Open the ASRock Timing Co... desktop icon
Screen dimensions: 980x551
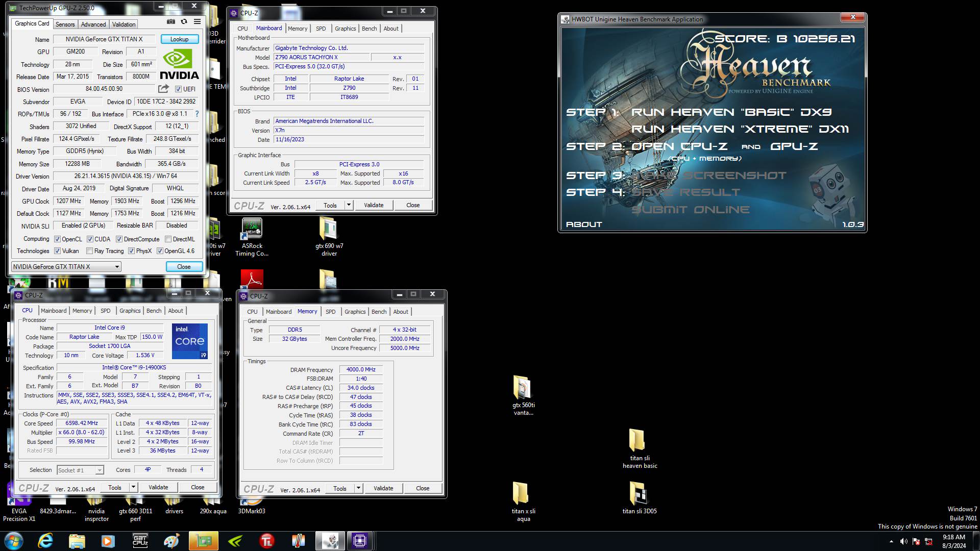tap(252, 238)
